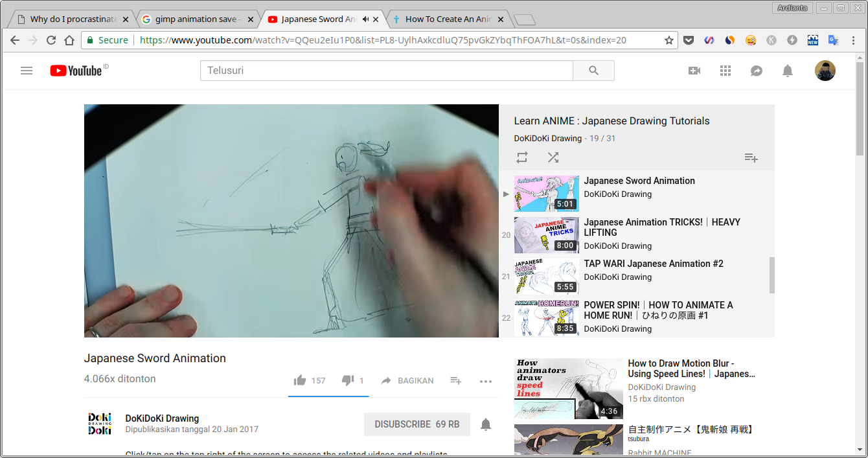
Task: Switch to the How To Create An Anim tab
Action: (447, 19)
